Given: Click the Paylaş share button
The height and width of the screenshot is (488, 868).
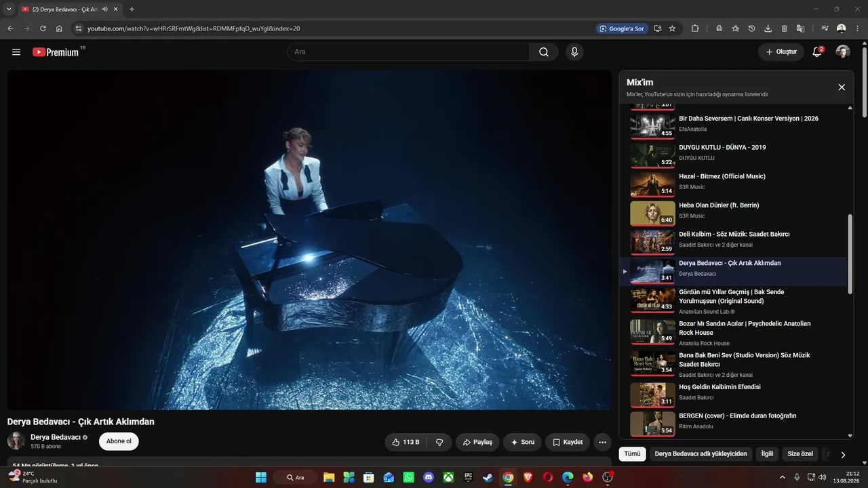Looking at the screenshot, I should coord(477,442).
